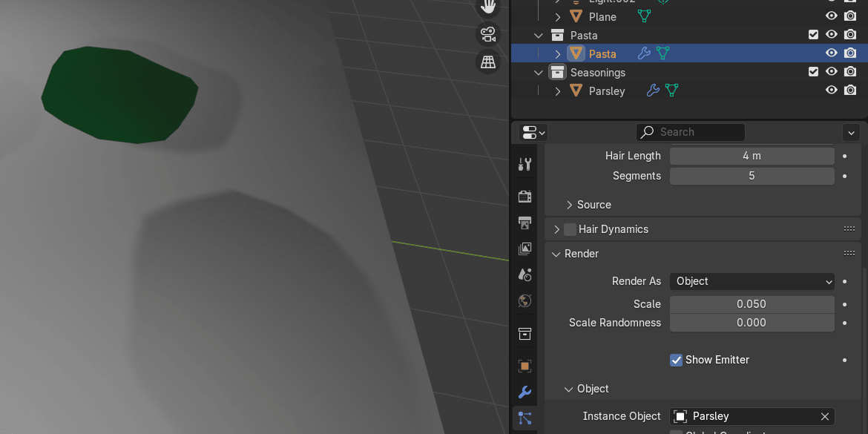Click the Toggle Camera View icon
This screenshot has height=434, width=868.
pyautogui.click(x=488, y=34)
